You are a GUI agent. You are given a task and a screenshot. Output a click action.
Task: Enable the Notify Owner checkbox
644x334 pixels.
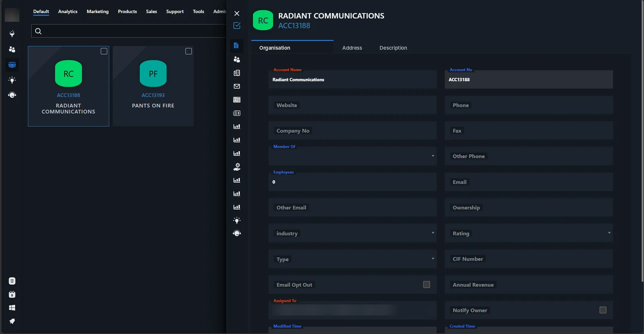[x=603, y=310]
